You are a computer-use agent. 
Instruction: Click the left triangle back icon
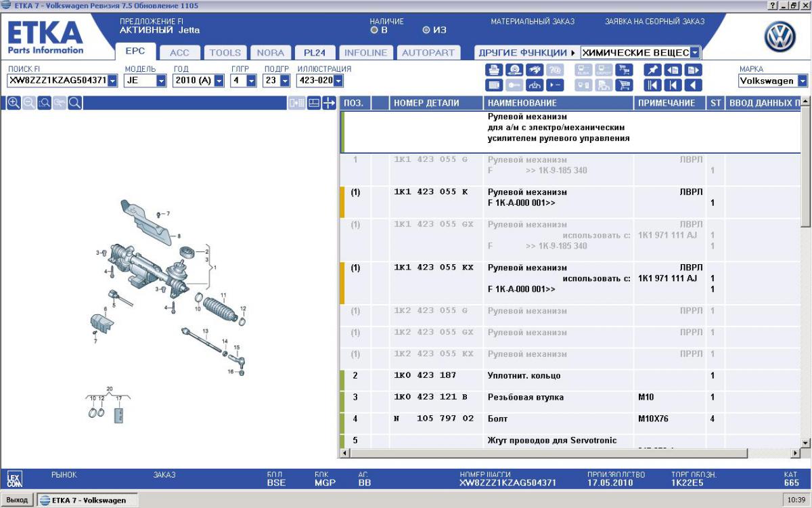click(x=693, y=85)
